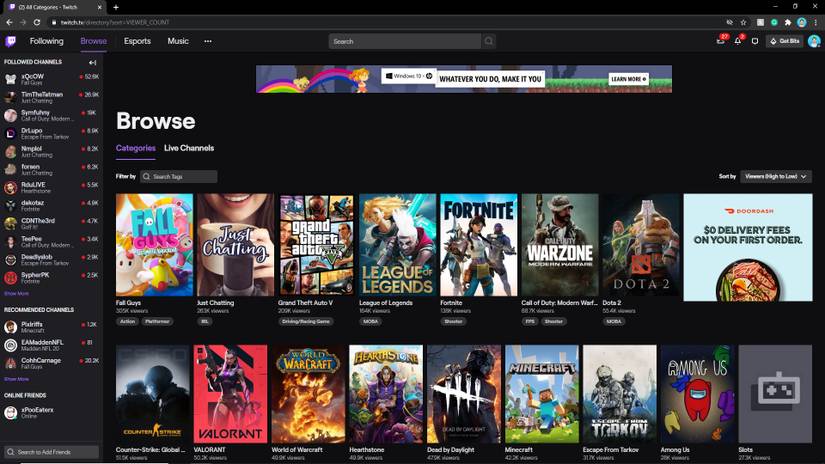The width and height of the screenshot is (825, 464).
Task: Click the search magnifier button
Action: [x=489, y=41]
